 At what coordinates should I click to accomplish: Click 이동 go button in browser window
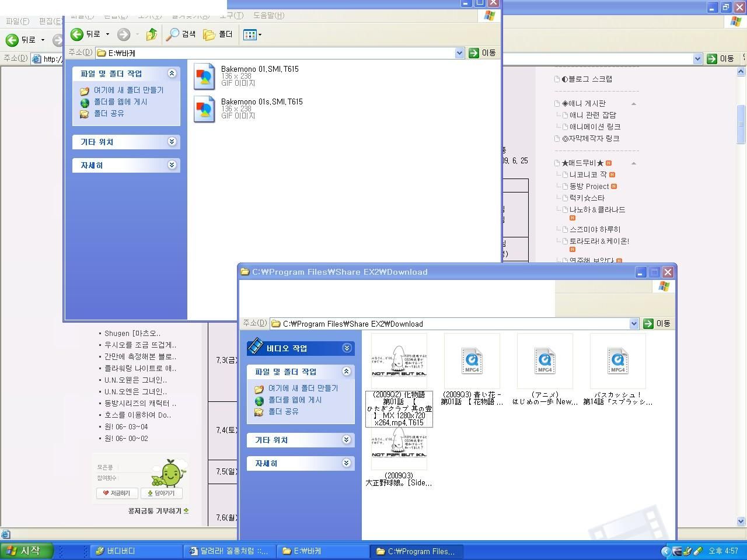[721, 59]
